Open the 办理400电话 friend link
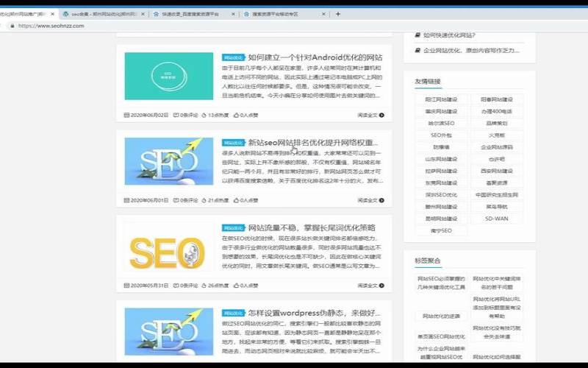The width and height of the screenshot is (588, 368). (x=497, y=112)
